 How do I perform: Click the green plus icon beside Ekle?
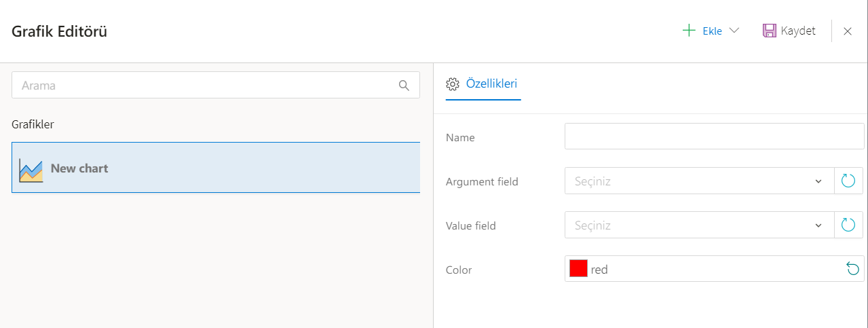(689, 31)
